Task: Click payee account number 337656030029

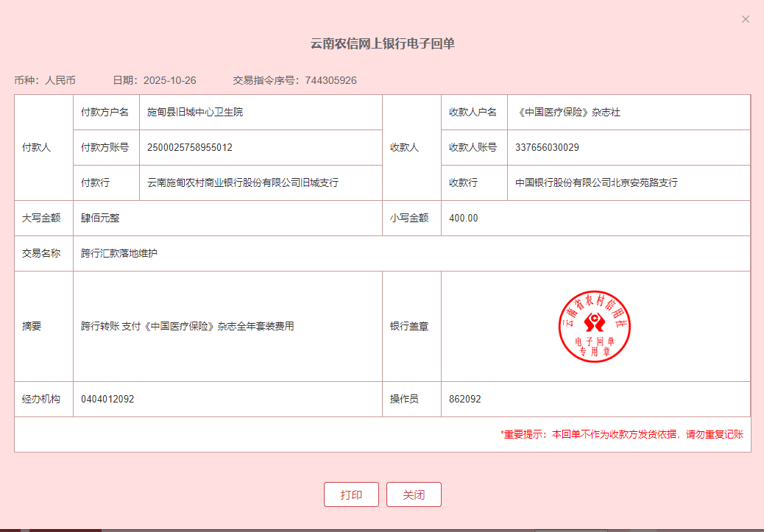Action: pyautogui.click(x=547, y=147)
